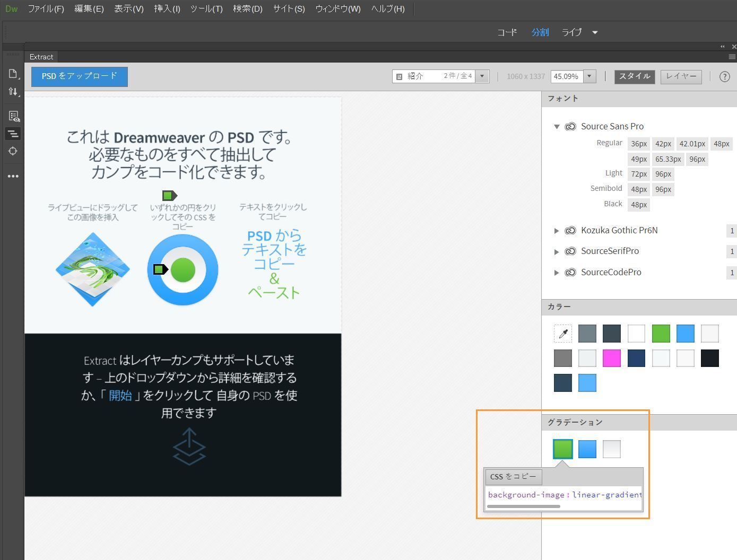Open the サイト(S) menu
The height and width of the screenshot is (560, 737).
tap(289, 9)
